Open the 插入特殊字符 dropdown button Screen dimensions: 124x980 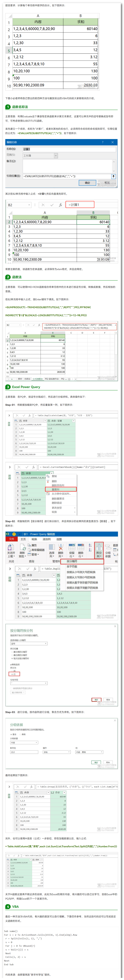[18, 692]
